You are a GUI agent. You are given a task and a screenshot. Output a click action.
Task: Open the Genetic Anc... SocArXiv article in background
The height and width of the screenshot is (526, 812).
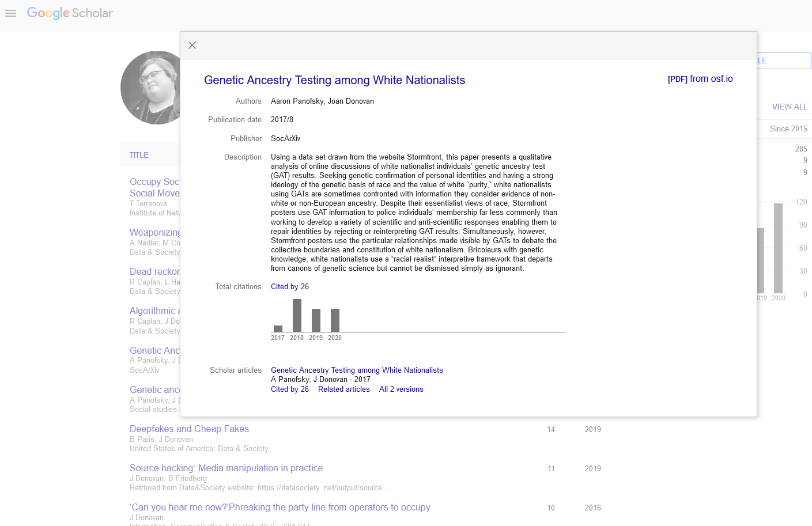(x=154, y=350)
